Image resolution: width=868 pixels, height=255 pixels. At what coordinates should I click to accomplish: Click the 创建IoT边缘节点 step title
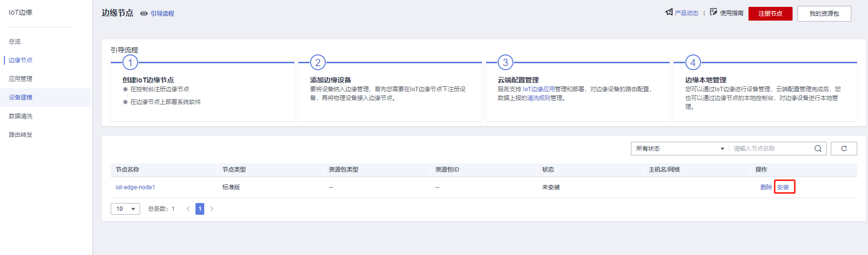click(148, 80)
